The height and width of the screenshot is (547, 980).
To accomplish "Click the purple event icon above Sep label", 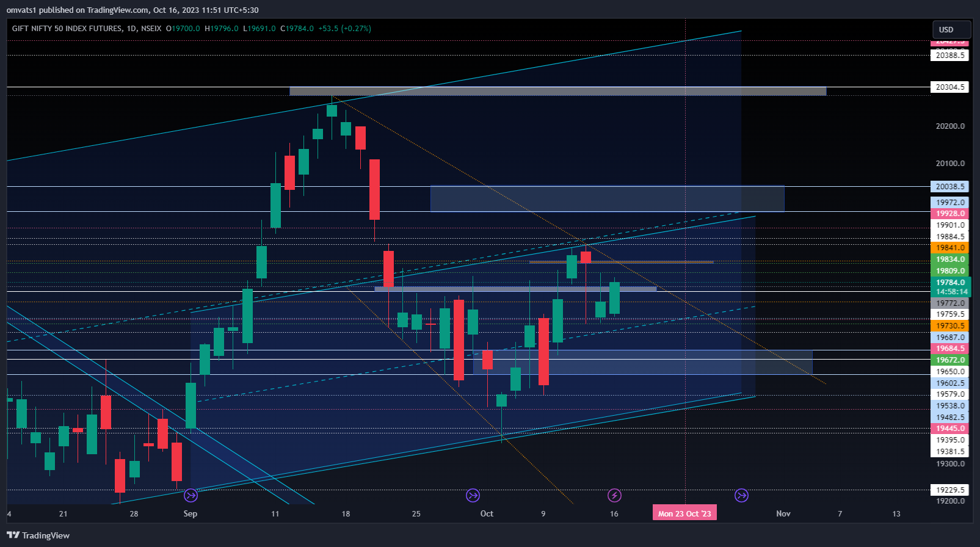I will click(191, 495).
